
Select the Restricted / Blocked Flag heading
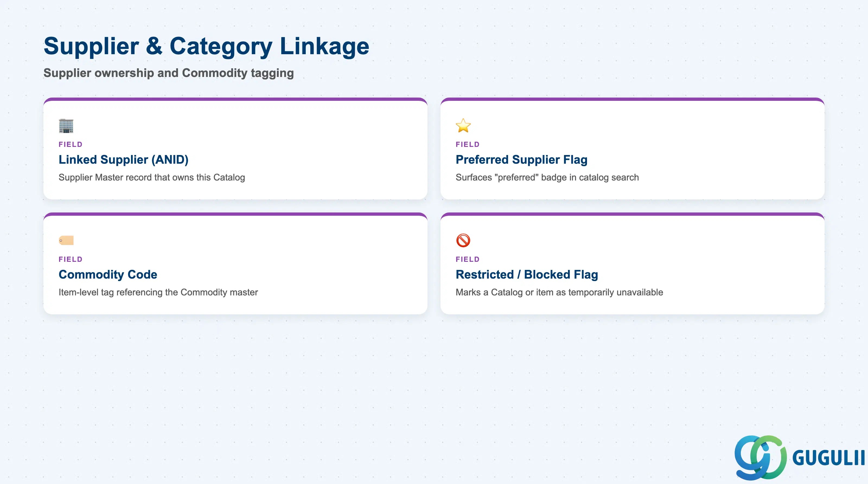tap(527, 274)
